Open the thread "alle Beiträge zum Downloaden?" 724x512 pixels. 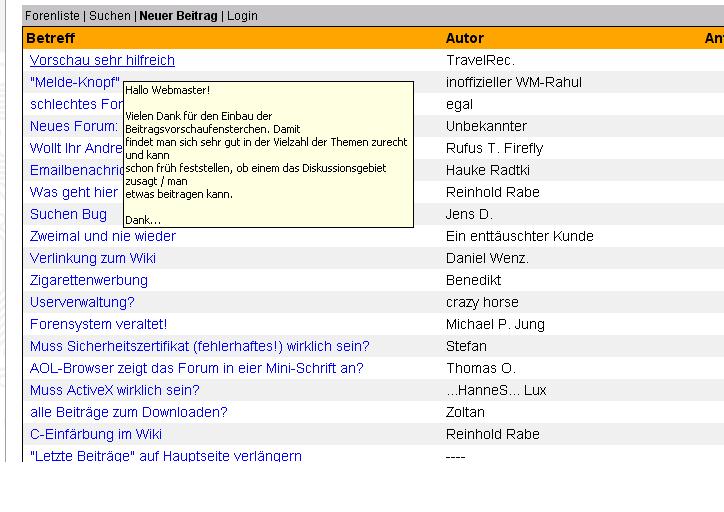pos(128,412)
